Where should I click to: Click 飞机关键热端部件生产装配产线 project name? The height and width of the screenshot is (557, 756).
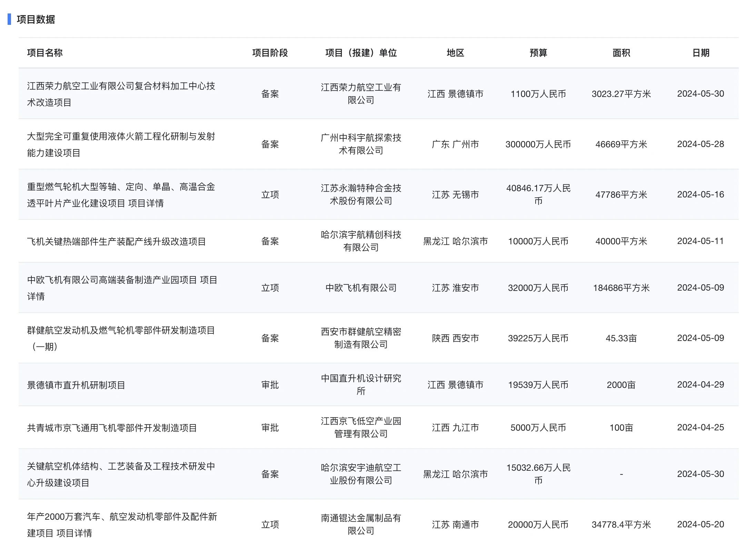[x=116, y=241]
